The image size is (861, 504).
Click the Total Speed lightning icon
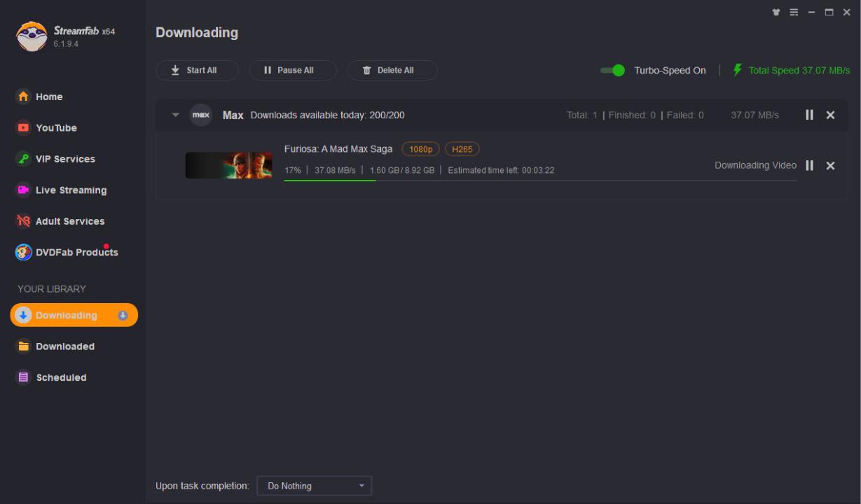click(737, 70)
